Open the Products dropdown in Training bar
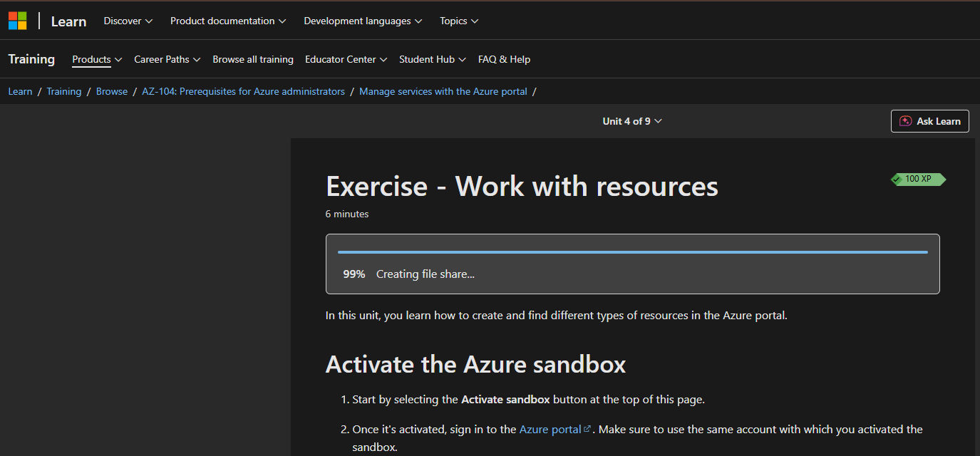Viewport: 980px width, 456px height. point(97,59)
